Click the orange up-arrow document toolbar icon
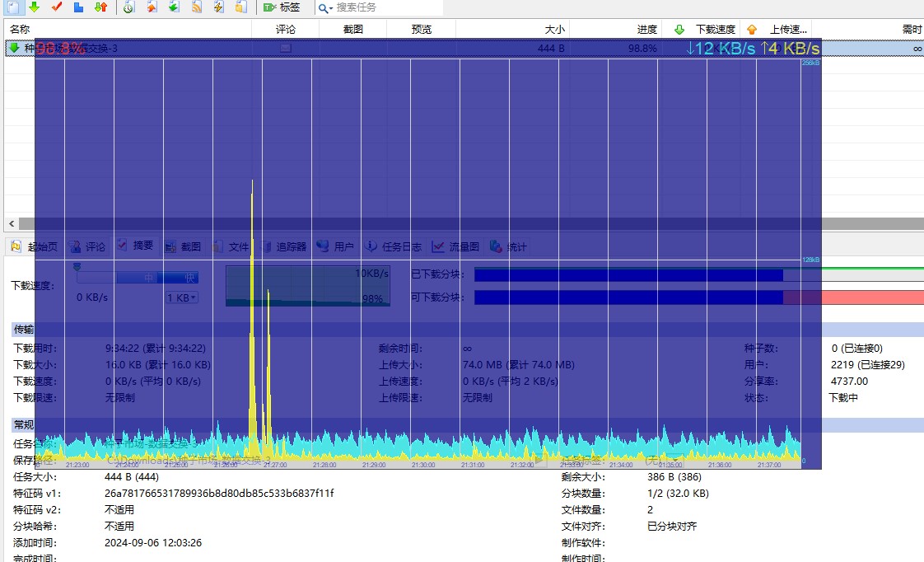 pyautogui.click(x=152, y=7)
